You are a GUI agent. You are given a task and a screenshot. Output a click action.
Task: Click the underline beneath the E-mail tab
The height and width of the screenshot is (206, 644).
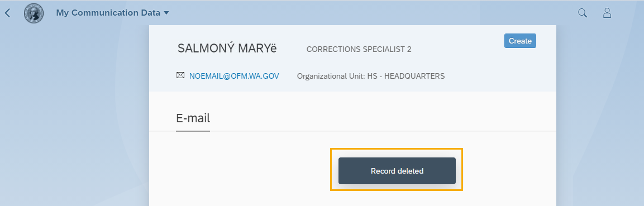click(193, 131)
